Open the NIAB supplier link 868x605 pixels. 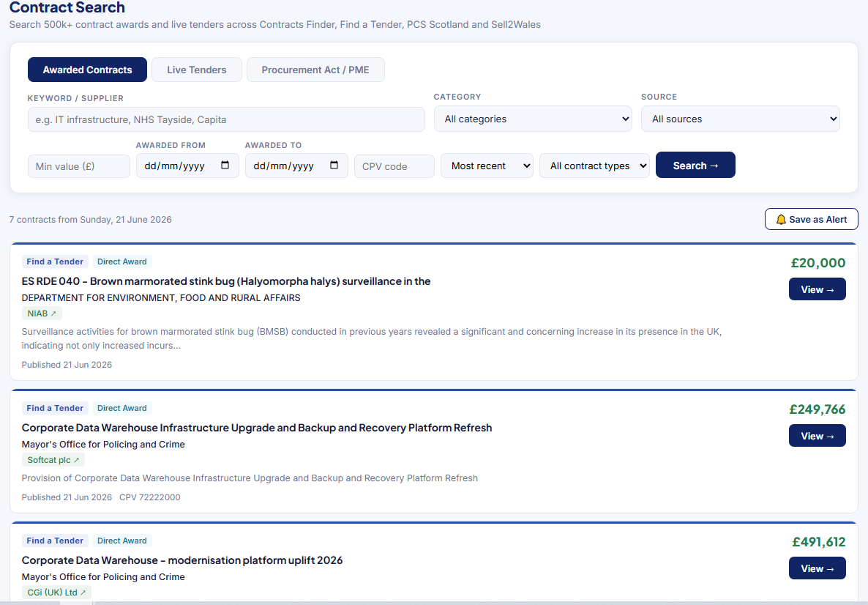tap(42, 313)
